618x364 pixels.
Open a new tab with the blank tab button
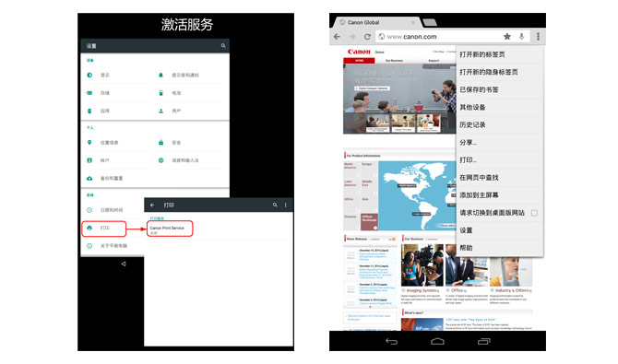(x=429, y=22)
